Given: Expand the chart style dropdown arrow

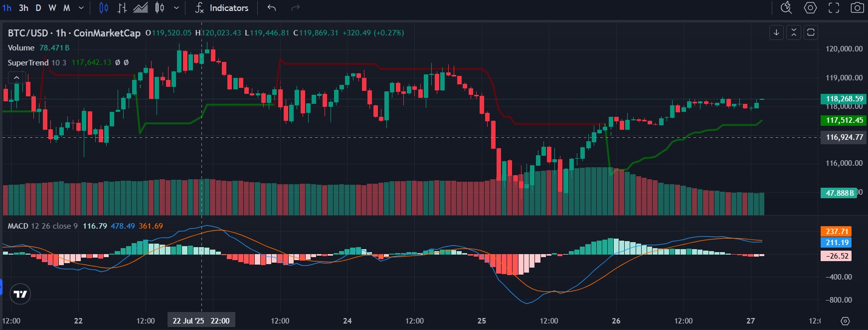Looking at the screenshot, I should tap(176, 8).
